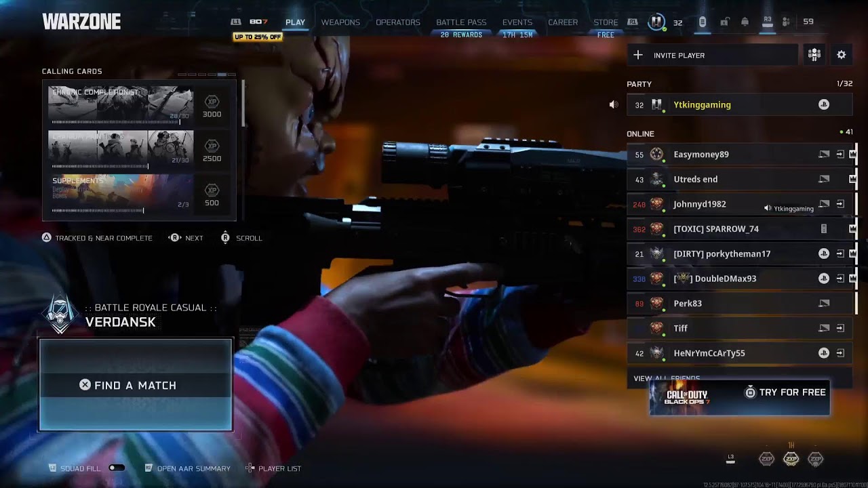This screenshot has height=488, width=868.
Task: Open the tokens icon in top bar
Action: pyautogui.click(x=703, y=22)
